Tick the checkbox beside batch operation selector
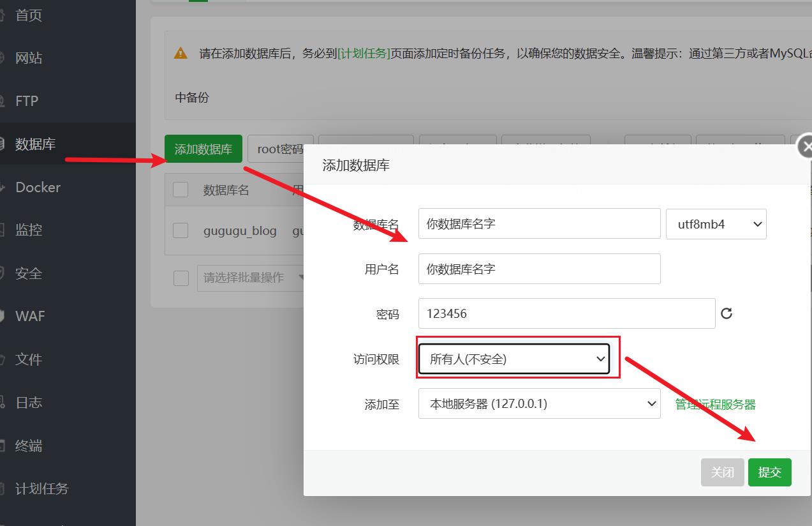Screen dimensions: 812x526 click(181, 278)
